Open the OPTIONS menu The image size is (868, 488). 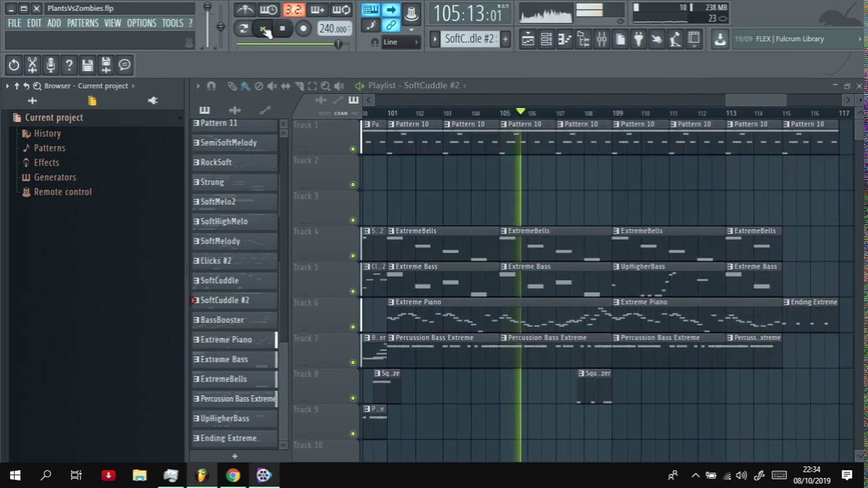tap(142, 23)
